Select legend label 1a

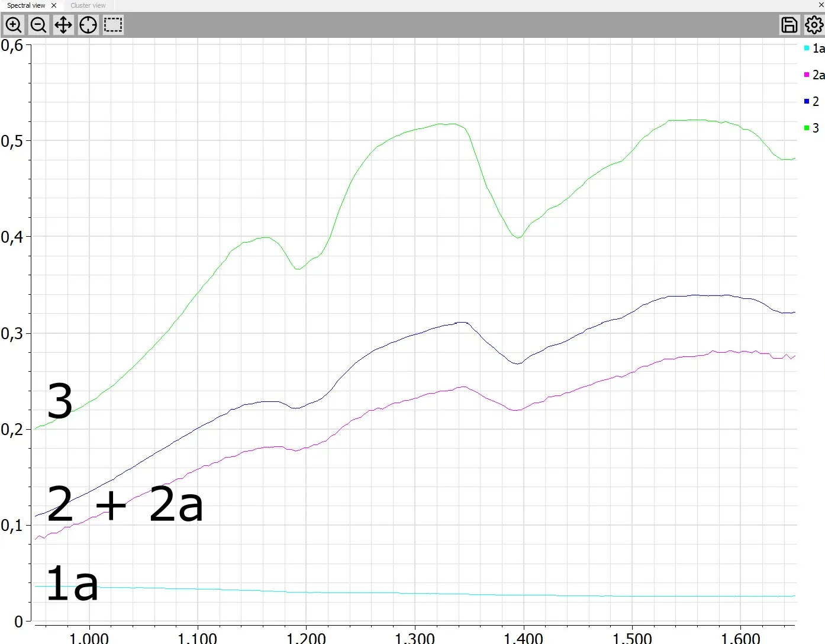818,49
